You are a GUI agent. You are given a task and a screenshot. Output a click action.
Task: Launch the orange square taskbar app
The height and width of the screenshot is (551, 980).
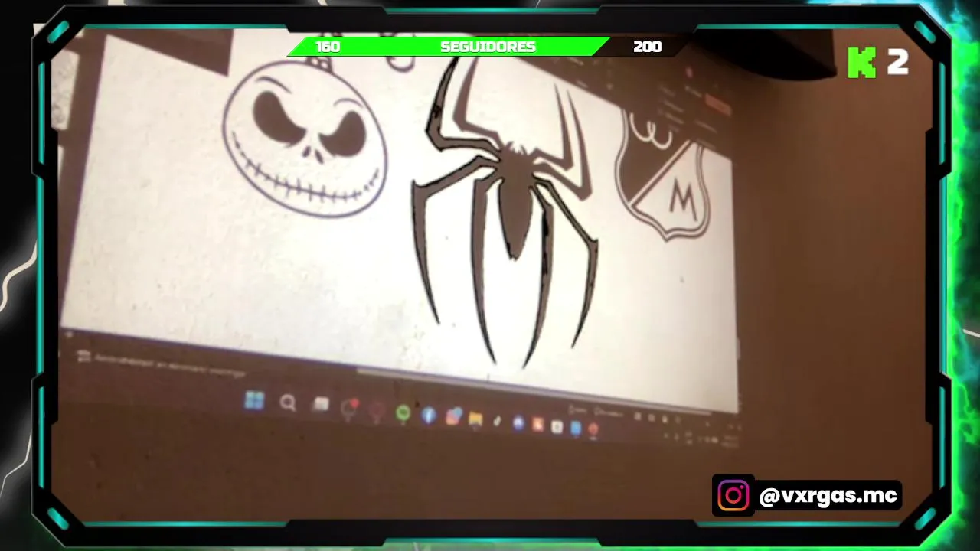pyautogui.click(x=537, y=425)
